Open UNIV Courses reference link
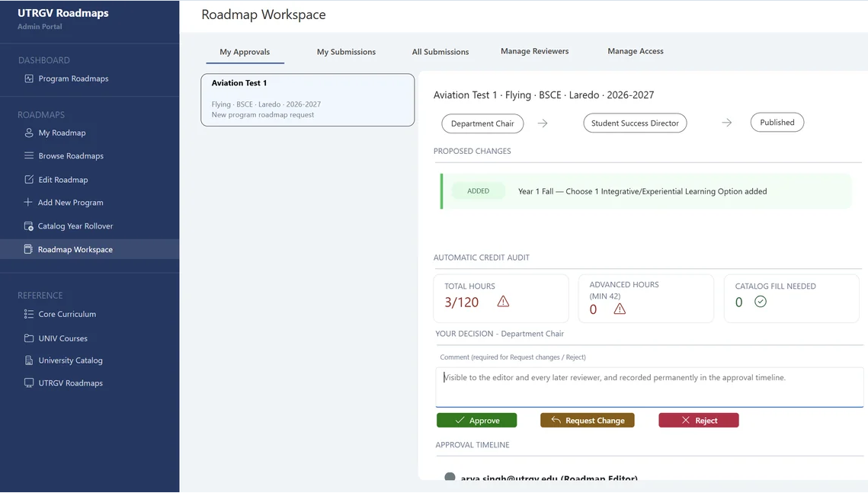The width and height of the screenshot is (868, 493). click(x=62, y=338)
